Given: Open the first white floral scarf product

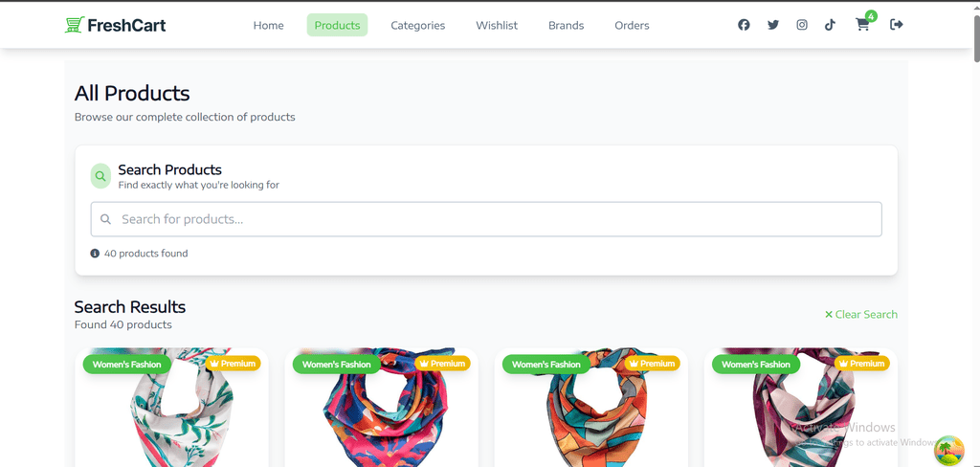Looking at the screenshot, I should [x=172, y=408].
